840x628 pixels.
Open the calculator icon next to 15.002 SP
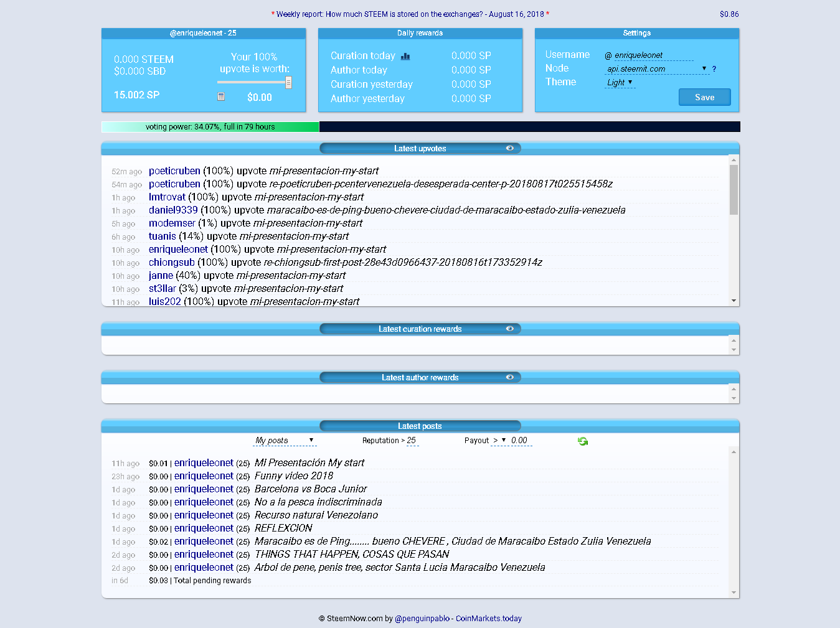coord(221,96)
